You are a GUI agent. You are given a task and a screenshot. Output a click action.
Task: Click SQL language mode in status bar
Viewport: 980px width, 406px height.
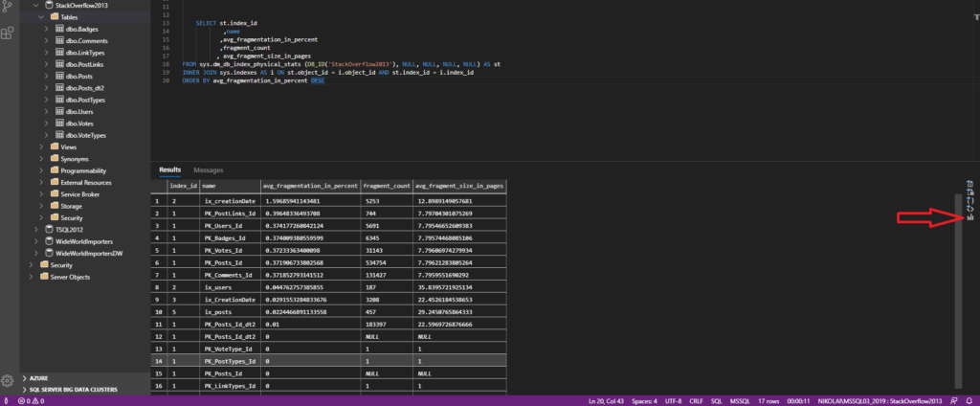[717, 400]
